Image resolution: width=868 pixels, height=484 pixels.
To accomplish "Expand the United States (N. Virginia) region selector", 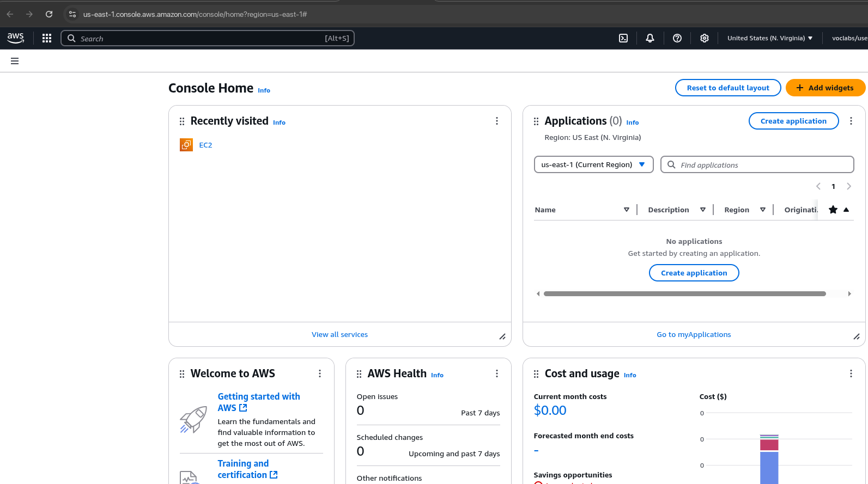I will click(769, 38).
